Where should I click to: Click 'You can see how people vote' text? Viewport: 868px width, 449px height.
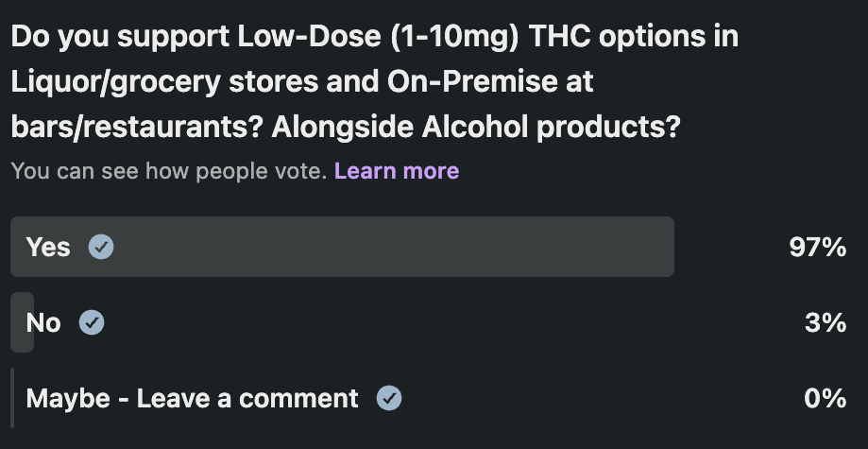(x=168, y=171)
